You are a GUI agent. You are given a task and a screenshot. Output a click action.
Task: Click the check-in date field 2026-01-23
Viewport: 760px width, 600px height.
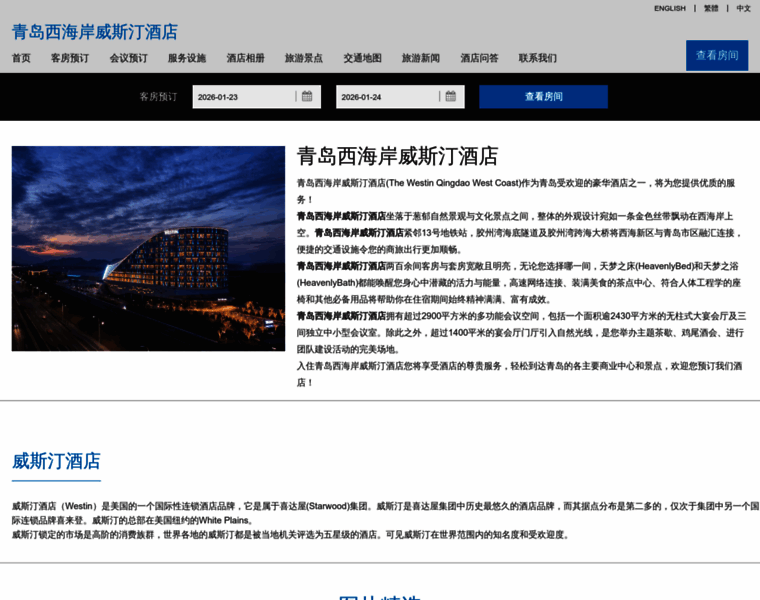click(x=243, y=97)
